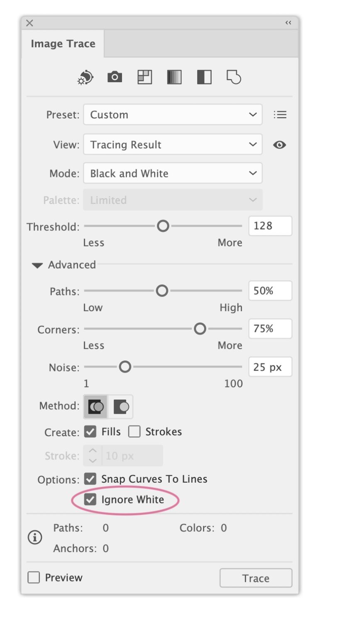Click the eye icon next to View
Screen dimensions: 364x638
coord(279,145)
